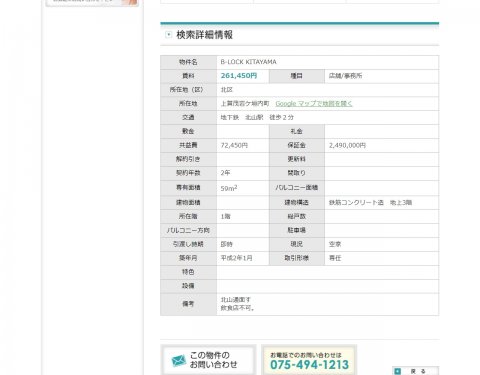The width and height of the screenshot is (480, 375).
Task: Click the 1階 floor value
Action: 225,216
